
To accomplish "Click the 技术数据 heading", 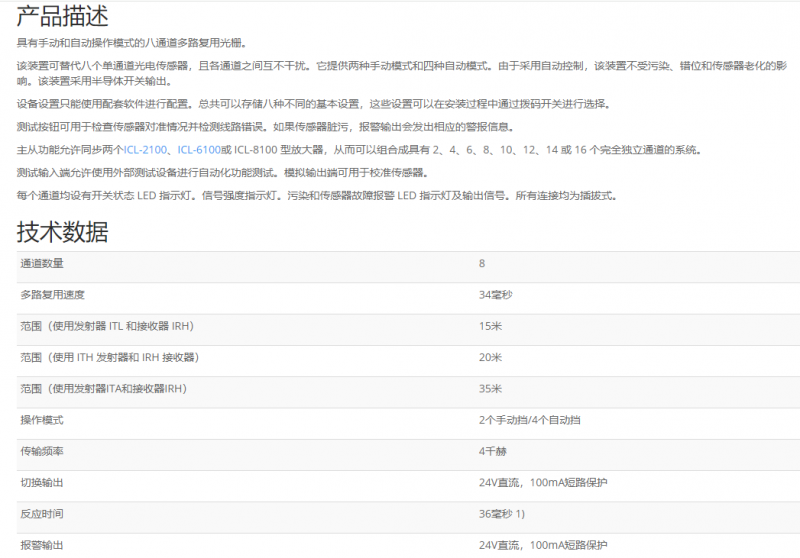I will point(63,232).
